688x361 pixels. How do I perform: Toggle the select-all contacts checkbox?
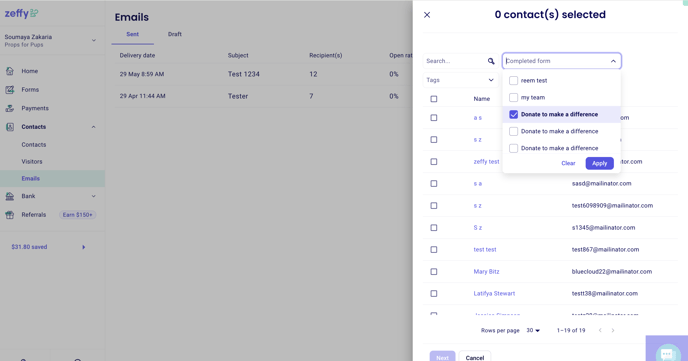[434, 99]
